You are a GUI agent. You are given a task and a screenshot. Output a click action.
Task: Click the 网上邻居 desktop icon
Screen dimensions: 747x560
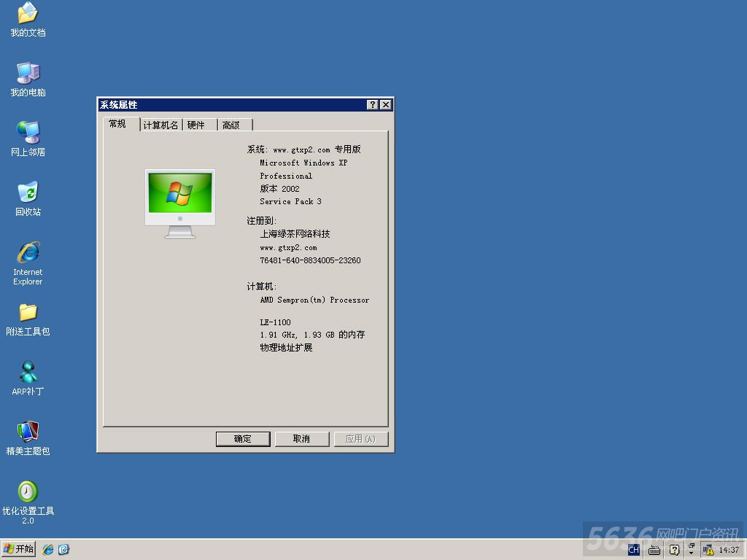[28, 139]
